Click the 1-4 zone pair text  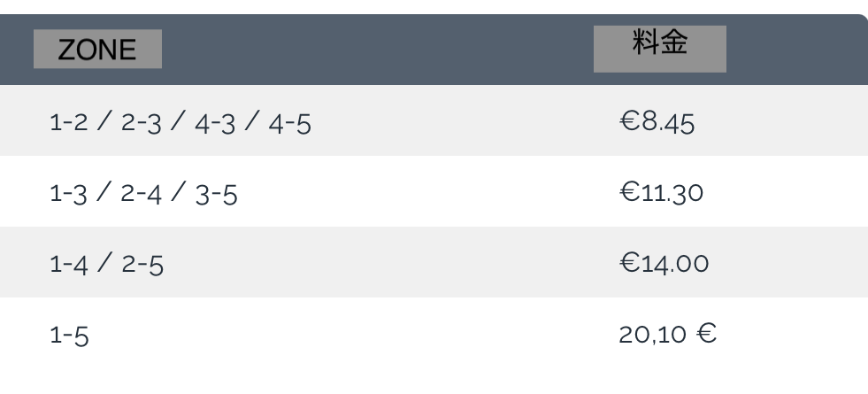tap(69, 265)
